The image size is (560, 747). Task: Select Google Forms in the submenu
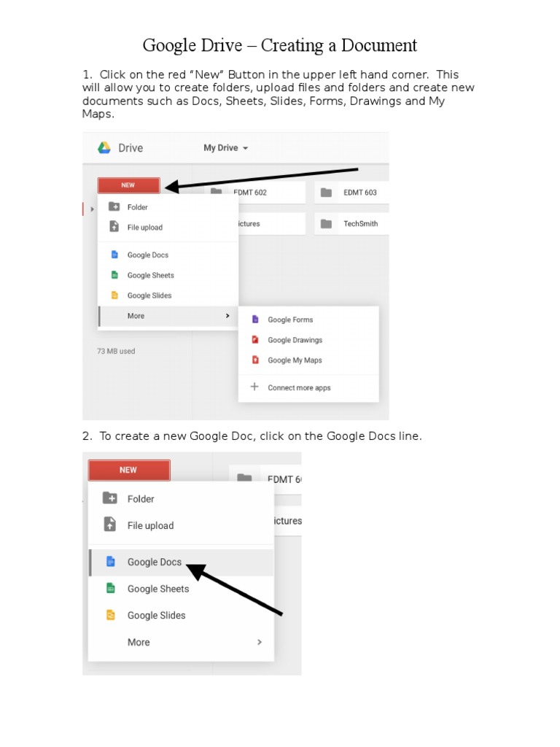tap(308, 320)
